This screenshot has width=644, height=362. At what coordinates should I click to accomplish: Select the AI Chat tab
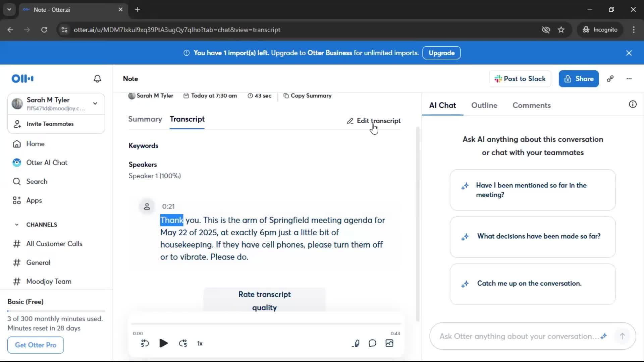pos(442,105)
